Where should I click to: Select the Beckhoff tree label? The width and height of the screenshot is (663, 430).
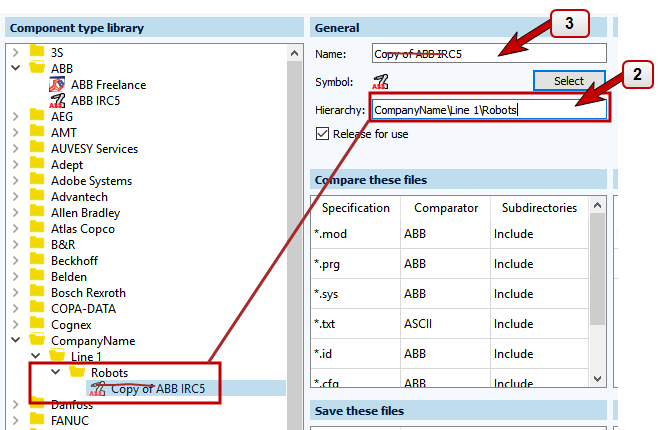74,261
